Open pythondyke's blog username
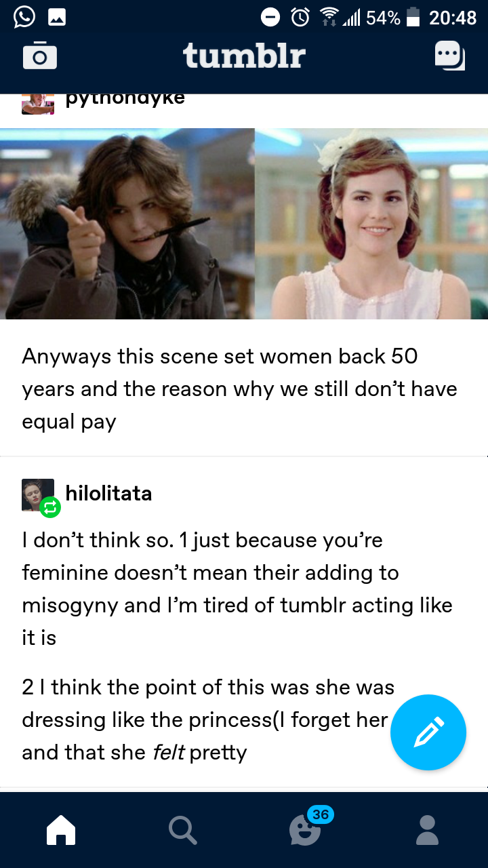This screenshot has height=868, width=488. tap(125, 98)
